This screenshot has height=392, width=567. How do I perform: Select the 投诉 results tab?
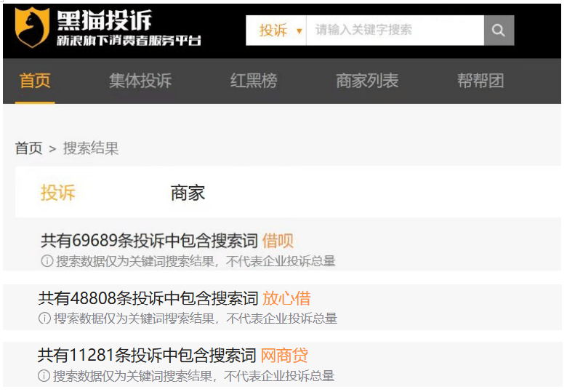pyautogui.click(x=58, y=193)
